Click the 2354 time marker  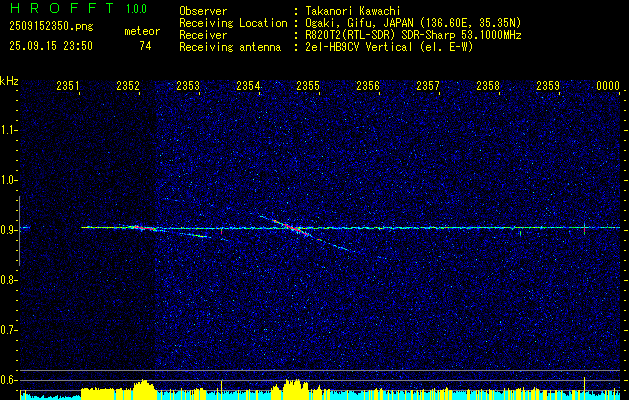pyautogui.click(x=248, y=85)
